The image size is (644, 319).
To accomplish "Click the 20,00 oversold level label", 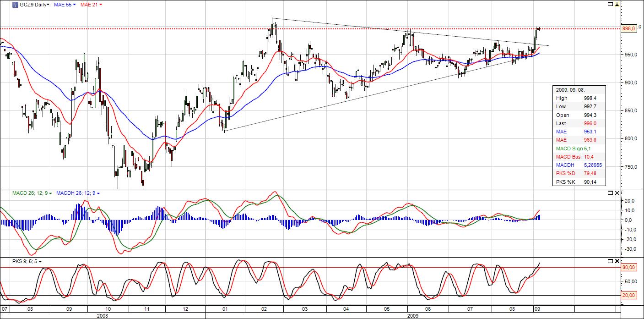I will (x=628, y=296).
